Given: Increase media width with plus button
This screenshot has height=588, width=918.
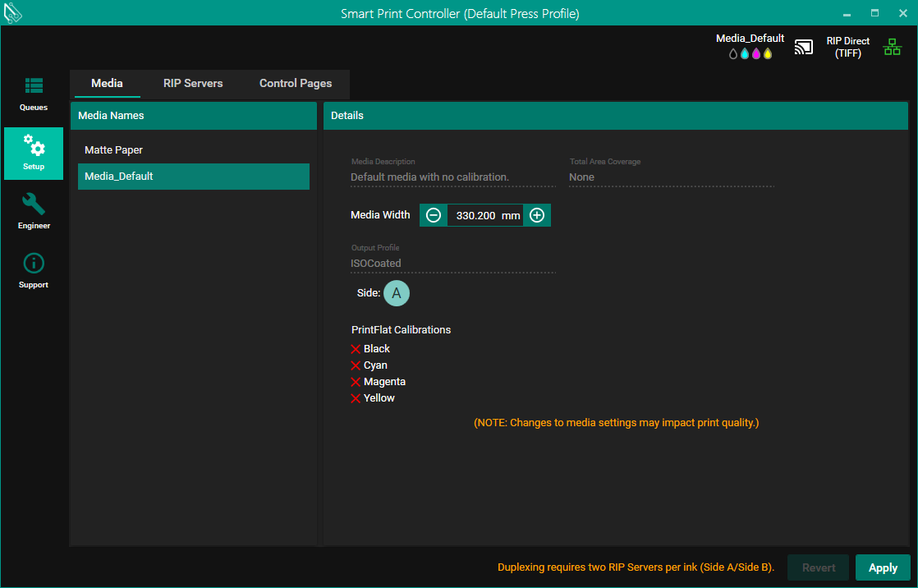Looking at the screenshot, I should tap(537, 215).
